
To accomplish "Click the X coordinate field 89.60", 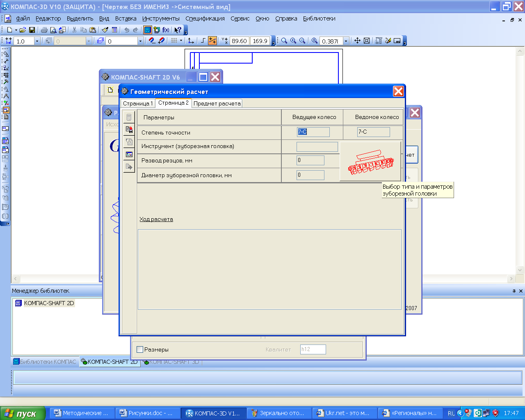I will point(239,41).
